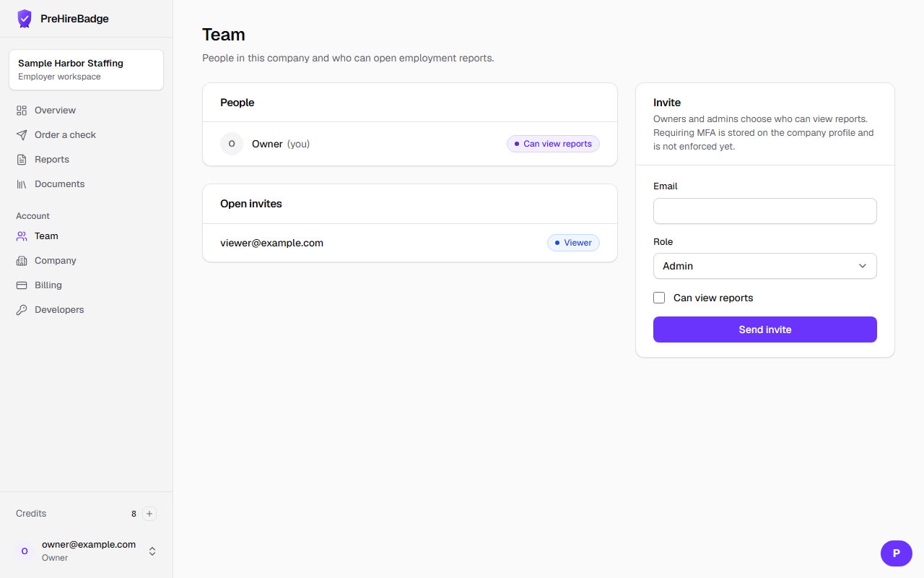Click the Company building icon
Viewport: 924px width, 578px height.
pos(22,261)
